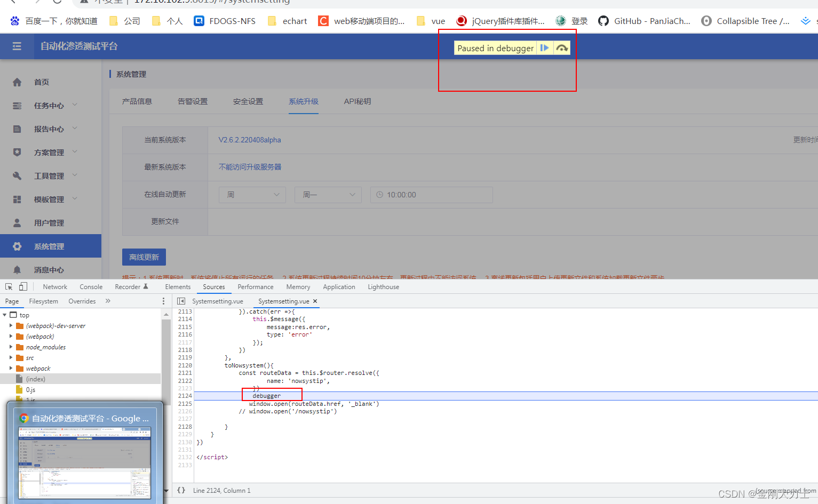Viewport: 818px width, 504px height.
Task: Select the first Systemsetting.vue tab
Action: point(218,301)
